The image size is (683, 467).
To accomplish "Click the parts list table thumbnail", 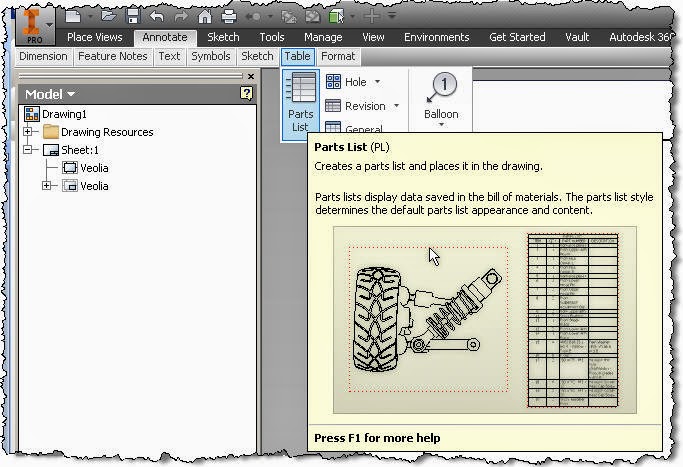I will [x=573, y=320].
